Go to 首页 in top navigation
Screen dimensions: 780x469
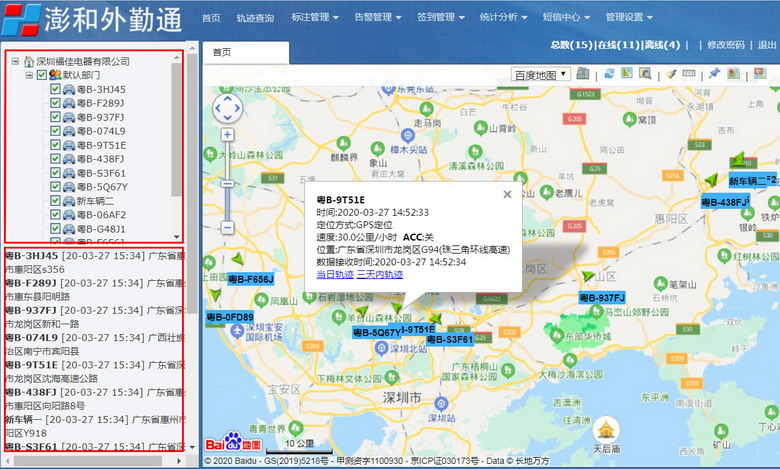[x=211, y=18]
